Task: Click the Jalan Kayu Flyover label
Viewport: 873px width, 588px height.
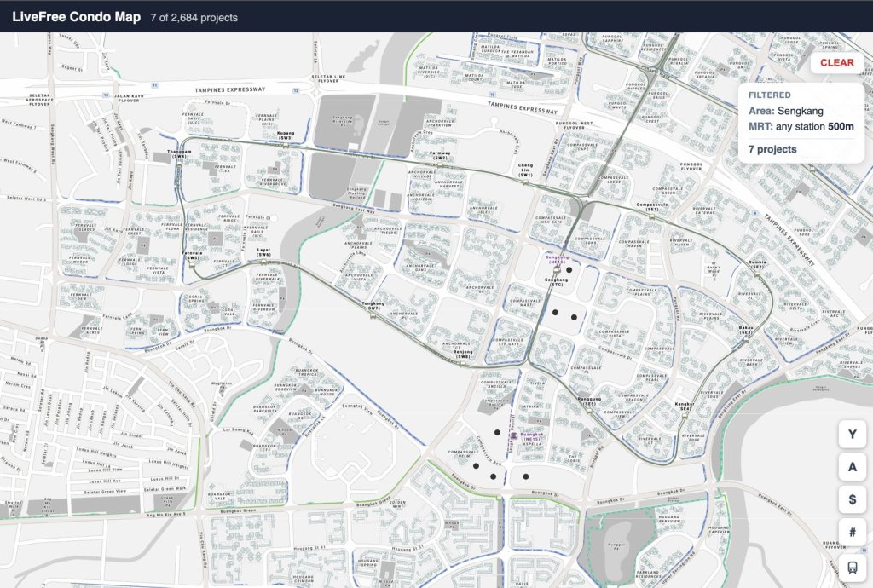Action: (x=130, y=98)
